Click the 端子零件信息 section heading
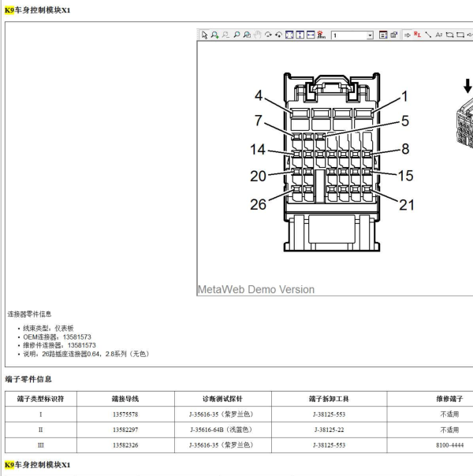The height and width of the screenshot is (476, 473). [28, 379]
